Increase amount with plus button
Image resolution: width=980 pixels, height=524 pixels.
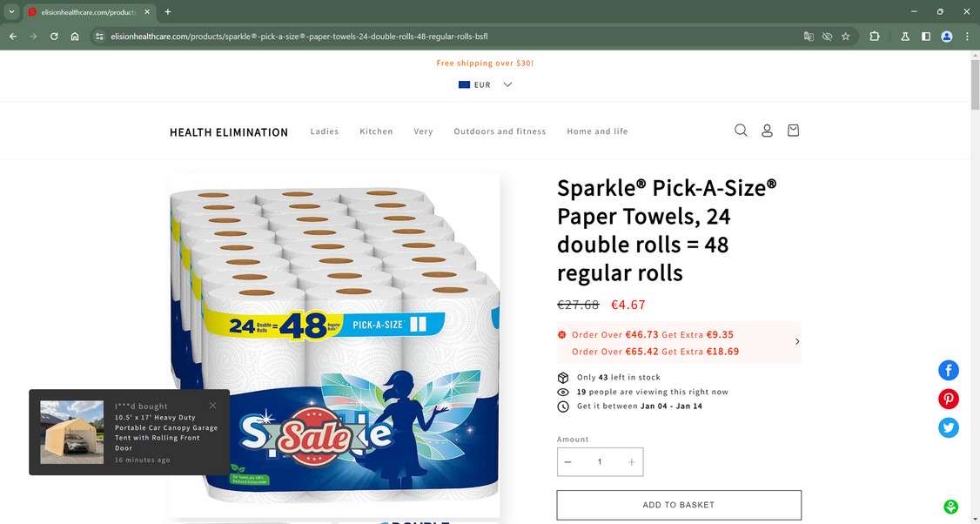click(631, 462)
